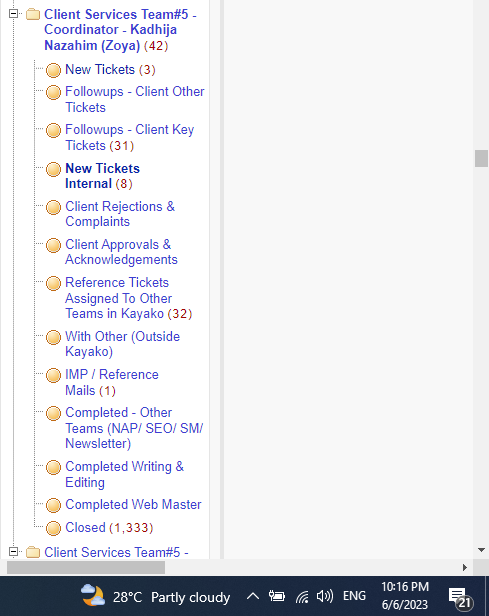
Task: Collapse the second Client Services Team#5 folder
Action: coord(13,552)
